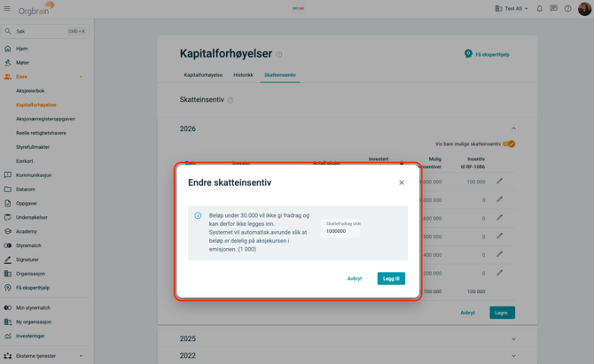Screen dimensions: 594x364
Task: Click the help question mark icon in top bar
Action: tap(568, 9)
